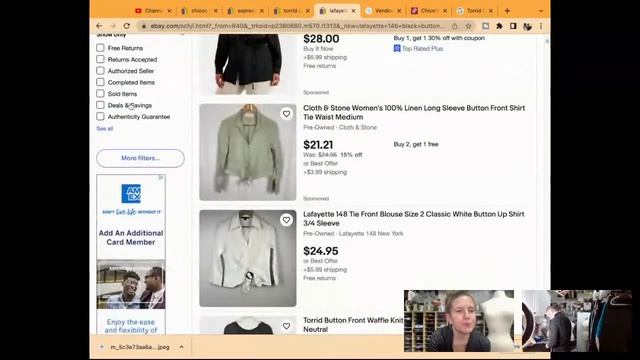The image size is (640, 360).
Task: Open a new browser tab
Action: coord(507,11)
